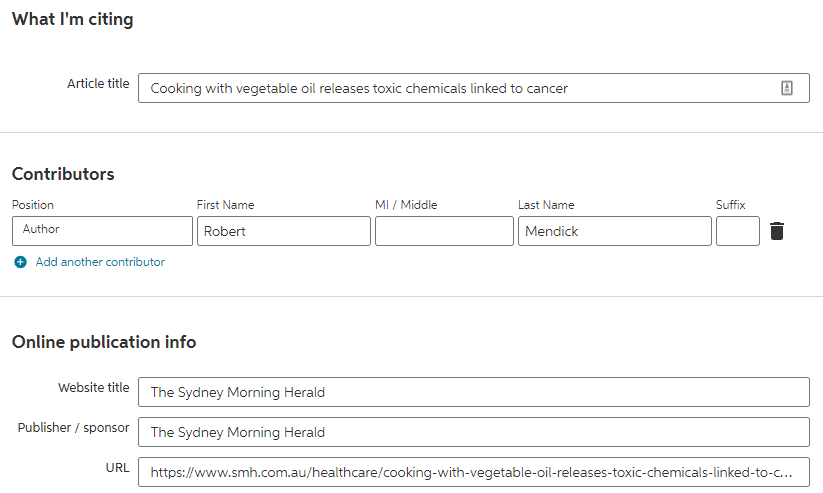Screen dimensions: 823x493
Task: Click the 'Position' column label
Action: click(x=33, y=205)
